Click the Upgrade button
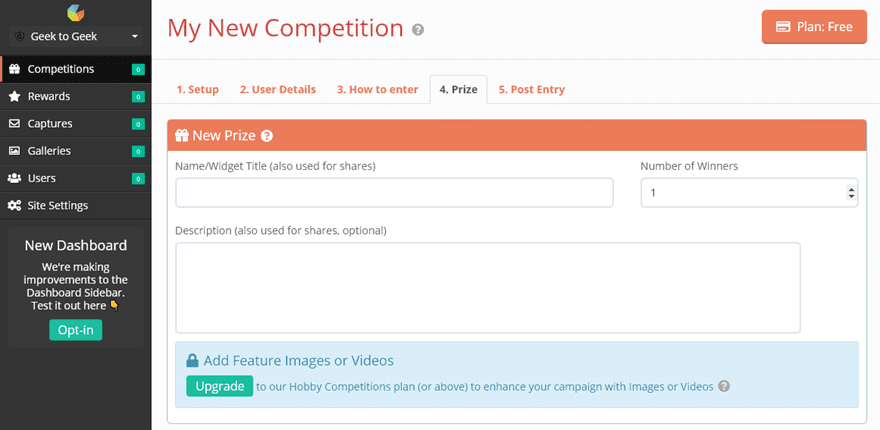Viewport: 880px width, 430px height. point(219,386)
